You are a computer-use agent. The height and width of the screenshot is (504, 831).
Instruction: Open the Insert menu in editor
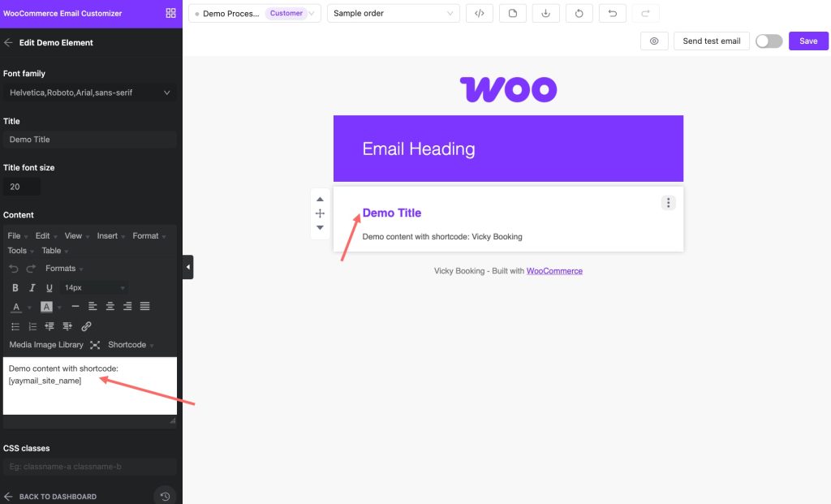110,236
